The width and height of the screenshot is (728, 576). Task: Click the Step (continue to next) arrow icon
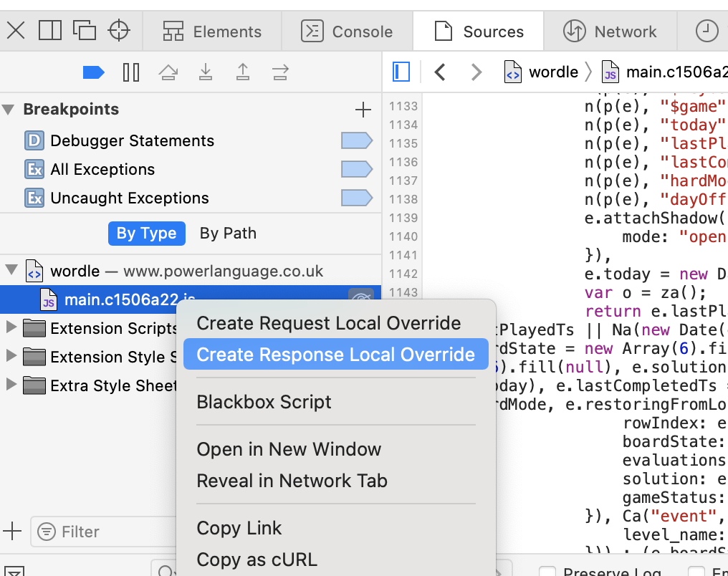tap(280, 72)
